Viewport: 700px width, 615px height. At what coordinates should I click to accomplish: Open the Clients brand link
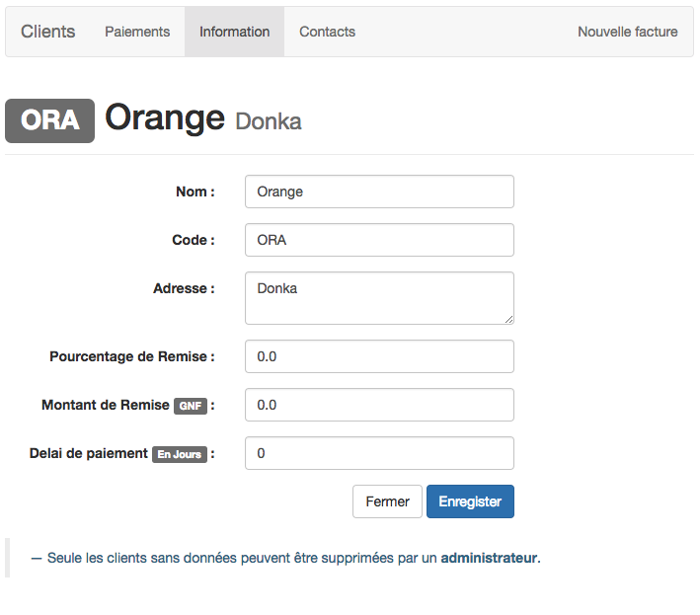click(x=47, y=32)
